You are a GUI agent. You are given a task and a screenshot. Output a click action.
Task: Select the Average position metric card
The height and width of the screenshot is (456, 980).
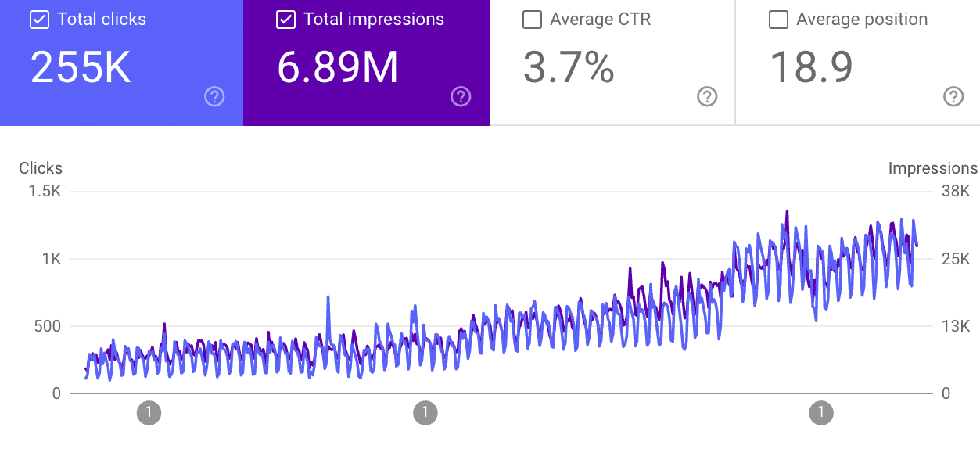pos(858,63)
